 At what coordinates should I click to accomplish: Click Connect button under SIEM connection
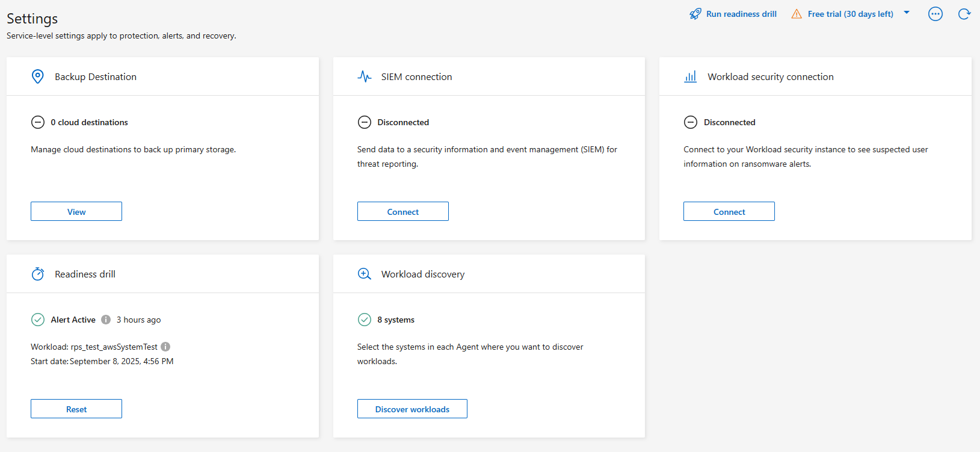[403, 212]
